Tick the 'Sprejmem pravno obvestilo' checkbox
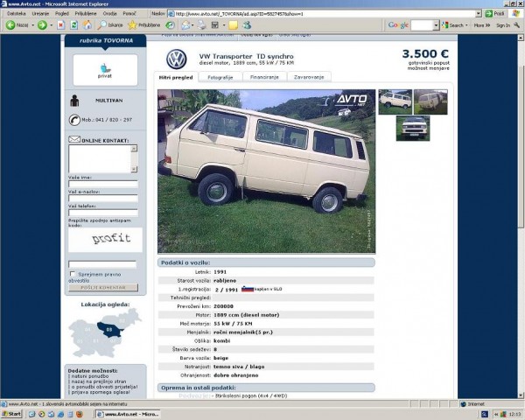The image size is (525, 420). click(72, 274)
